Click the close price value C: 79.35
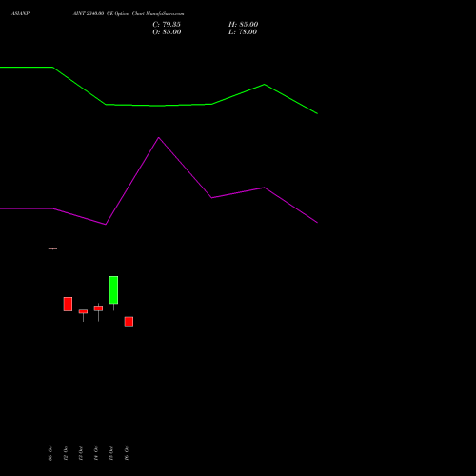Screen dimensions: 476x476 pos(167,25)
